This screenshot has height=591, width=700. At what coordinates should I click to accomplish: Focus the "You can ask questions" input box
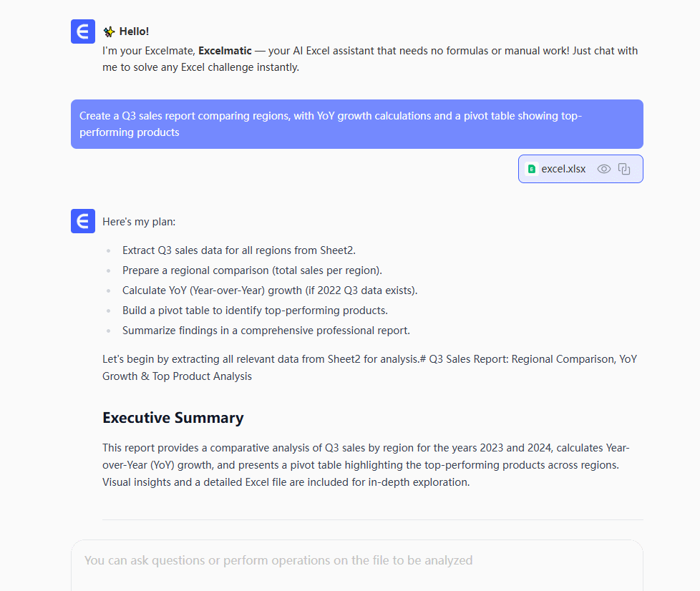[x=356, y=561]
